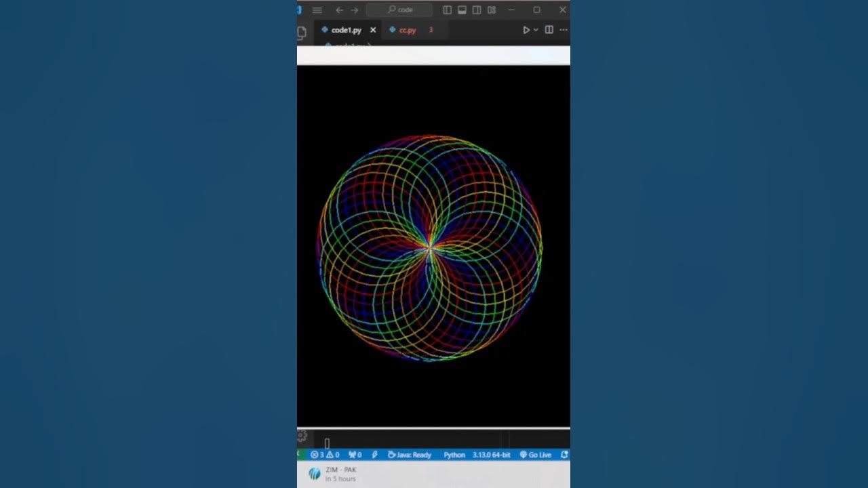Viewport: 868px width, 488px height.
Task: Go forward with the right arrow
Action: [x=354, y=10]
